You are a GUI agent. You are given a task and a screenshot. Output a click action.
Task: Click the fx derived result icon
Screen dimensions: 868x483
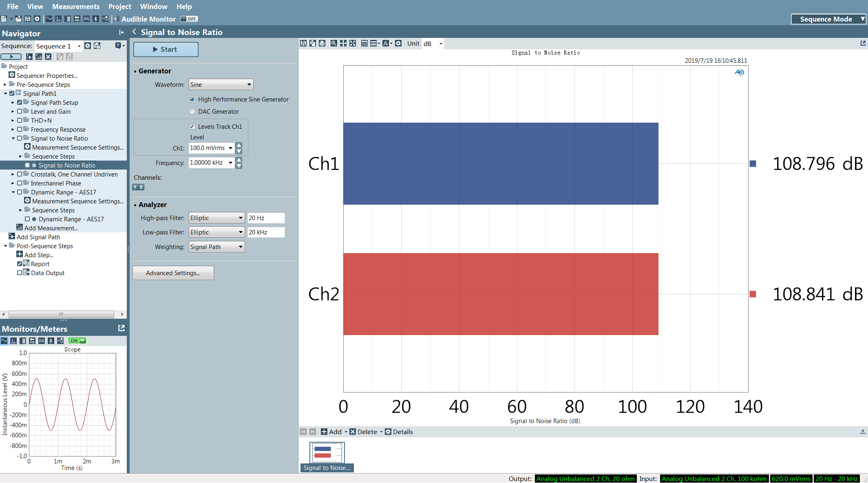[x=386, y=43]
